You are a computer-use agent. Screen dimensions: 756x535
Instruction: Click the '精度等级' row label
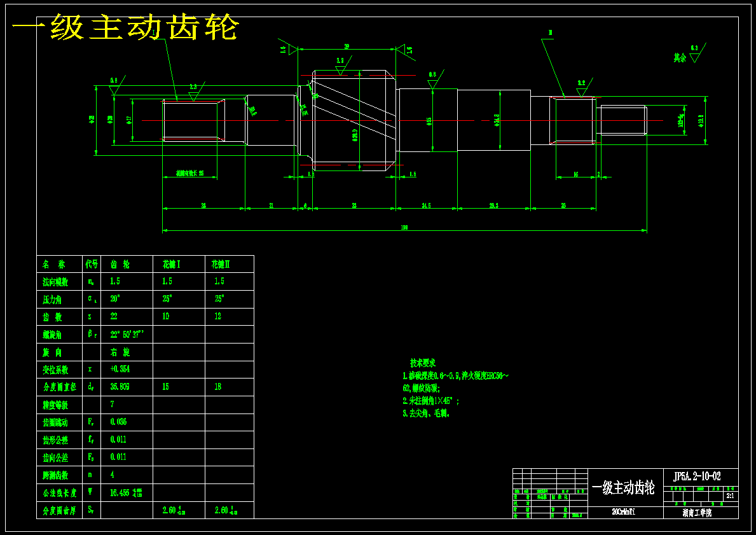(x=55, y=405)
